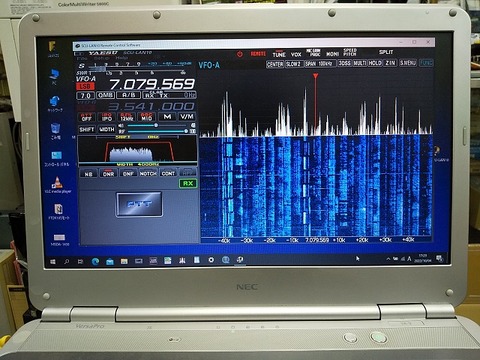Open the File menu
Screen dimensions: 480x360
point(82,58)
